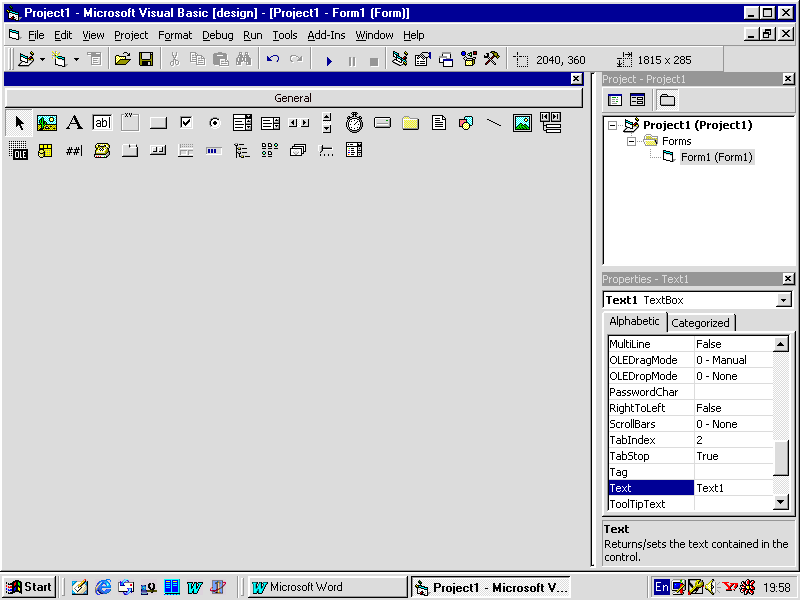Toggle the Toolbox with hammer-wrench icon
The width and height of the screenshot is (800, 600).
(x=492, y=59)
